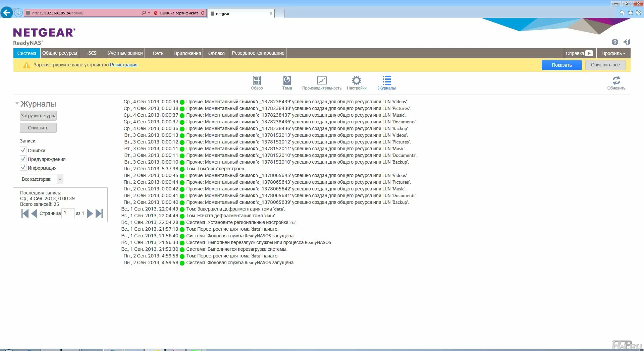Open the Settings (Настройки) gear icon

click(356, 81)
